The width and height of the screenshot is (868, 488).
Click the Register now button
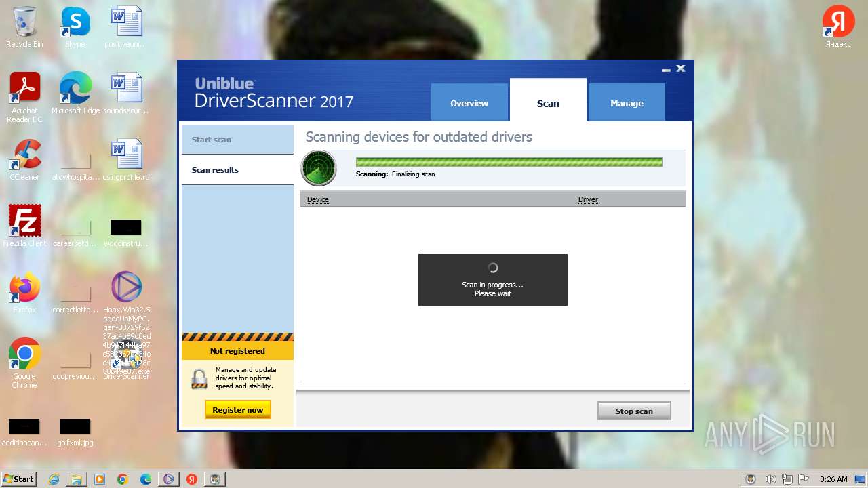(x=238, y=409)
